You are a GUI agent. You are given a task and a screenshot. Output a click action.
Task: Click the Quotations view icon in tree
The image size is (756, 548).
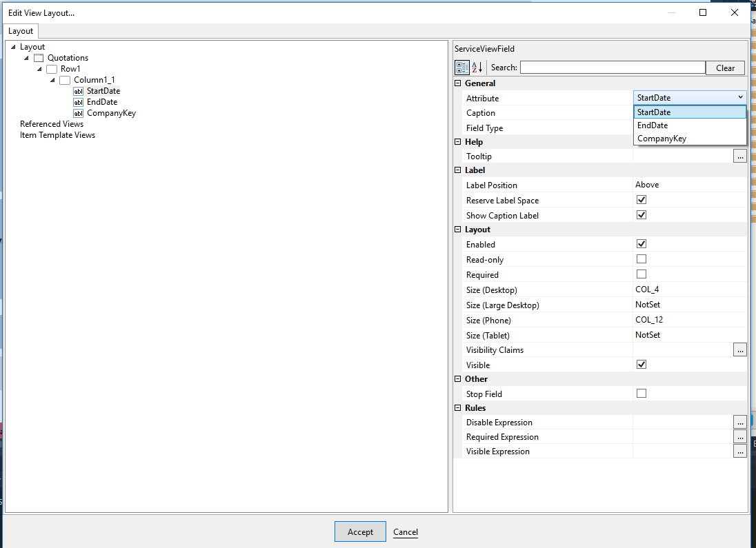(x=39, y=58)
